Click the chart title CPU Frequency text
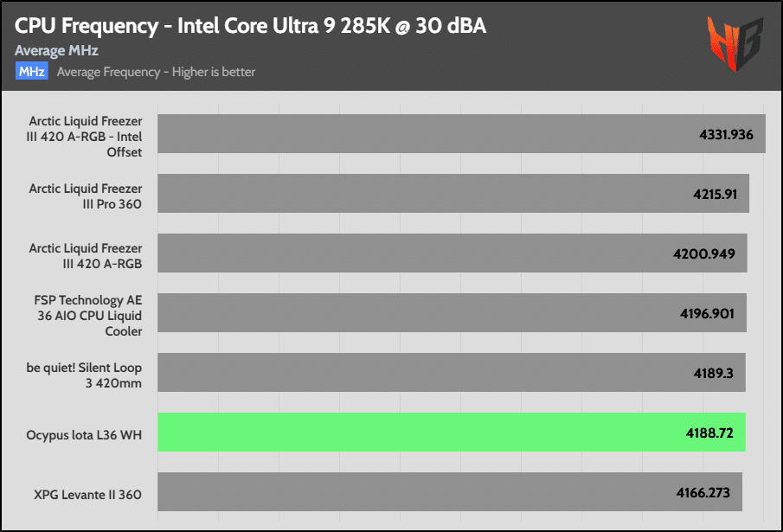Viewport: 783px width, 532px height. [x=250, y=26]
